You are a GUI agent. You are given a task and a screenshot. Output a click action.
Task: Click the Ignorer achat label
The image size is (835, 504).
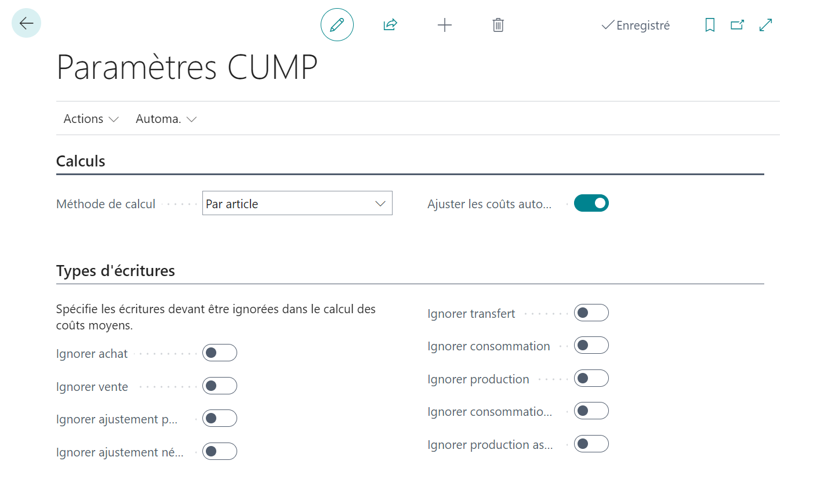coord(92,354)
